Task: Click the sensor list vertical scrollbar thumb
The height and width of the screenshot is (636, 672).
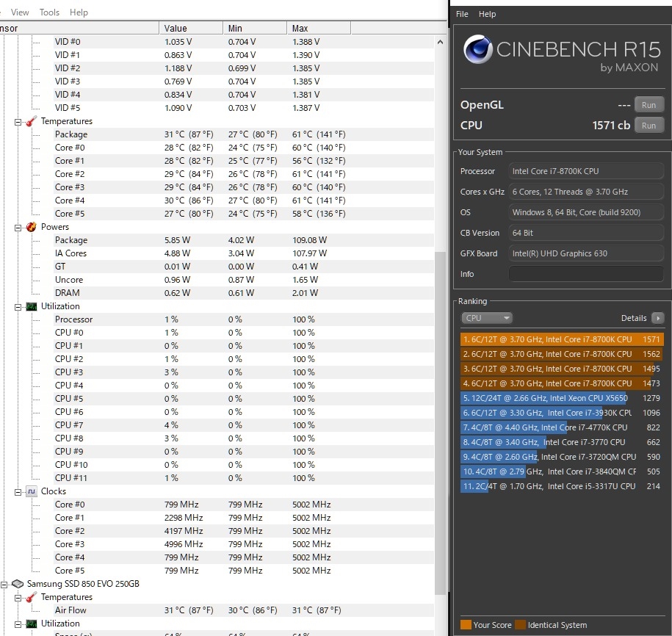Action: coord(440,423)
